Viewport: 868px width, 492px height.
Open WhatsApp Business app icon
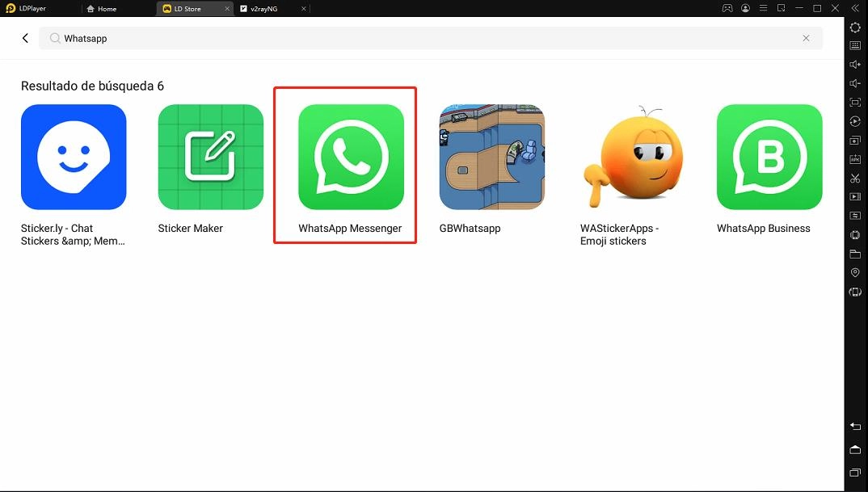click(769, 158)
